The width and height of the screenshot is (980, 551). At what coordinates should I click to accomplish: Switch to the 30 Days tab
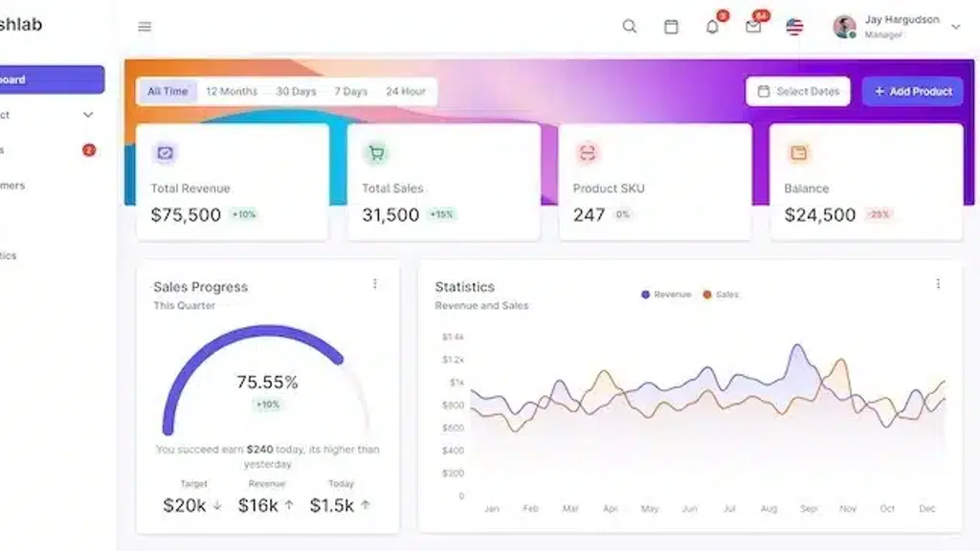[x=297, y=91]
